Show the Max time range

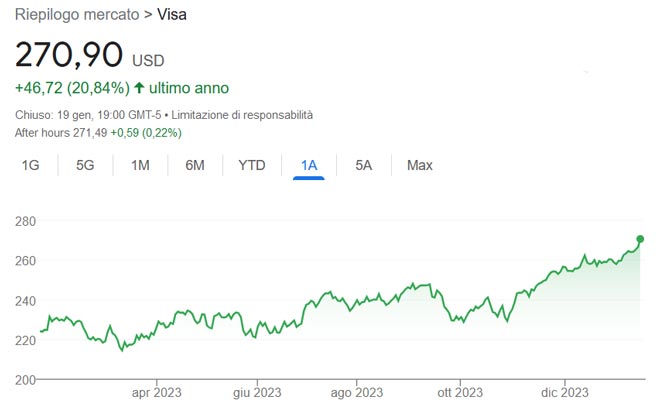pos(419,165)
